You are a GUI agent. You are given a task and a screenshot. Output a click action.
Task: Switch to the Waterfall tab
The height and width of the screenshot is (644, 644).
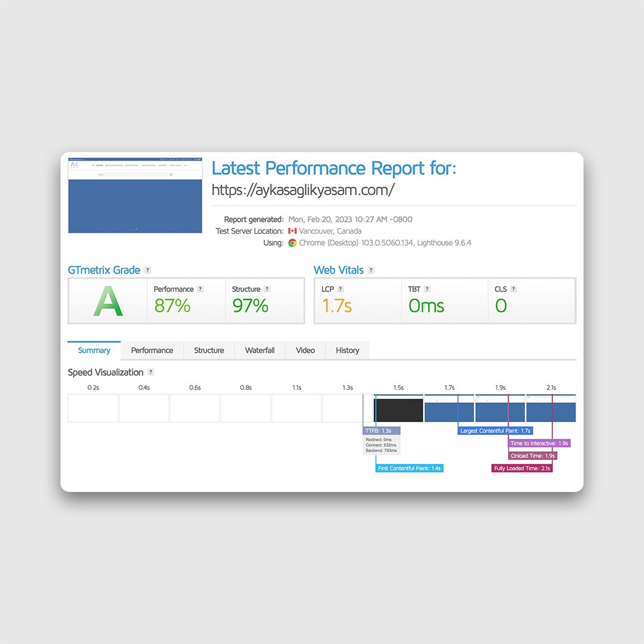click(x=259, y=351)
